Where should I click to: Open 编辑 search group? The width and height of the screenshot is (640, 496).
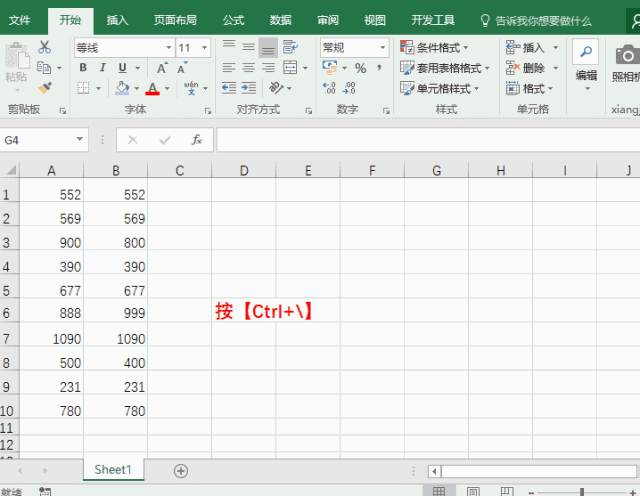pyautogui.click(x=586, y=65)
